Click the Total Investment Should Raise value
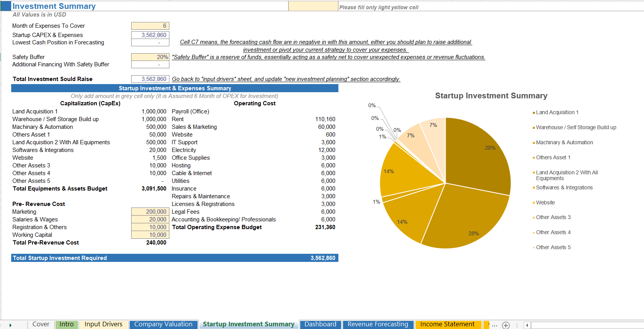This screenshot has width=644, height=329. tap(150, 79)
